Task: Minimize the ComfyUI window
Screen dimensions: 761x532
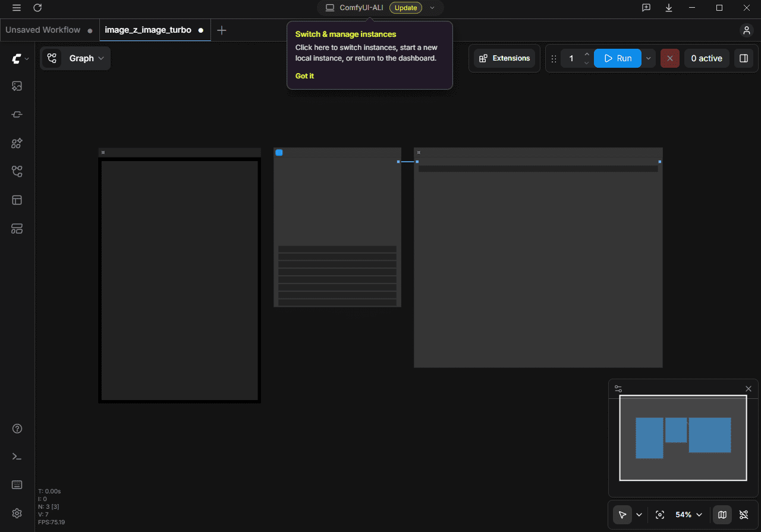Action: 692,8
